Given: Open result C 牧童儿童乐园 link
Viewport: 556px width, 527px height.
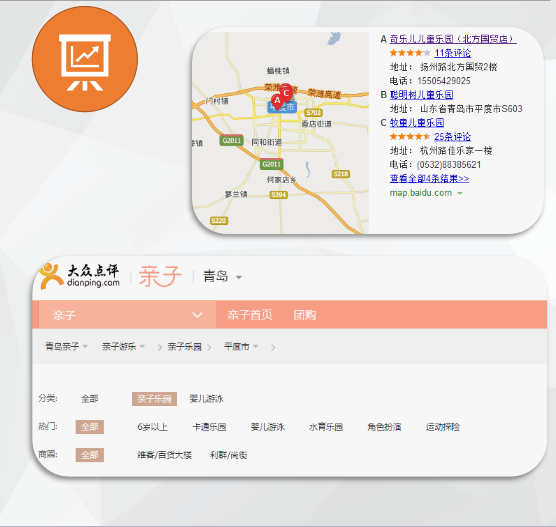Looking at the screenshot, I should click(417, 123).
